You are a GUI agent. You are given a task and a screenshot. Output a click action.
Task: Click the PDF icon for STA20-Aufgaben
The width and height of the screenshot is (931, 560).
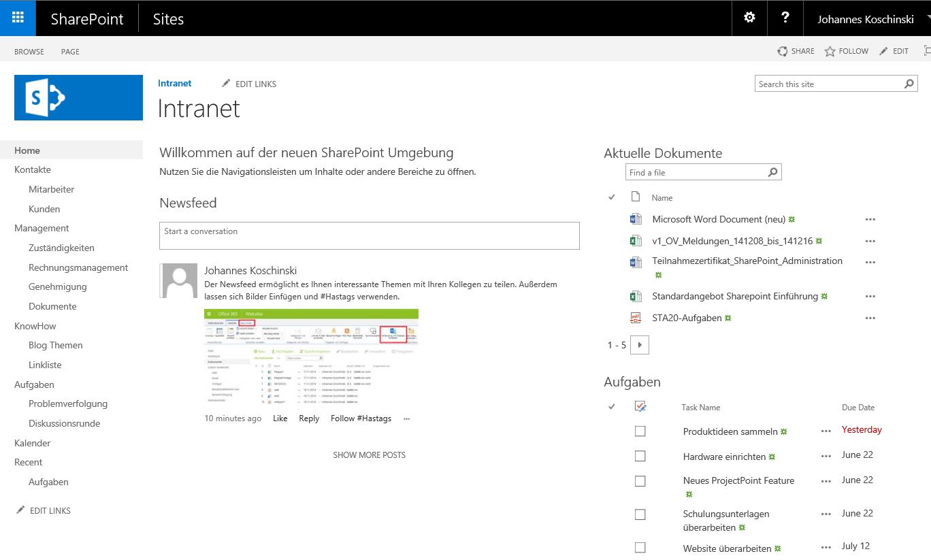tap(636, 318)
